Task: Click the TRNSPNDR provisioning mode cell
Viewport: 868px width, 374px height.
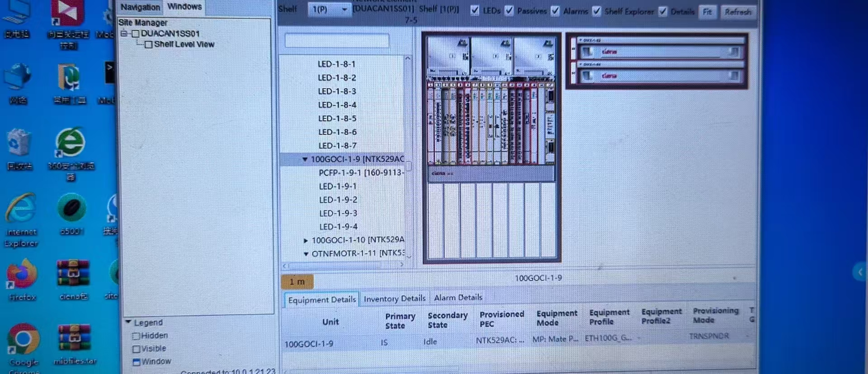Action: click(709, 337)
